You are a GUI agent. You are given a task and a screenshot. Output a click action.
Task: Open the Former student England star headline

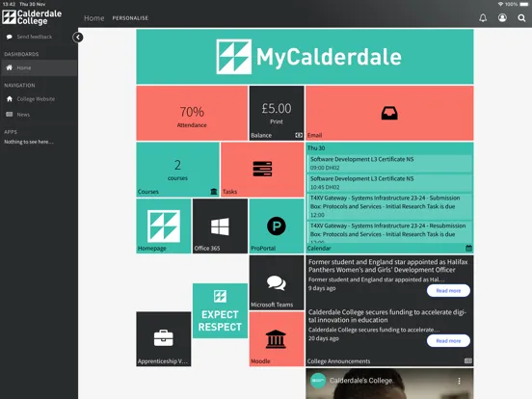point(387,266)
